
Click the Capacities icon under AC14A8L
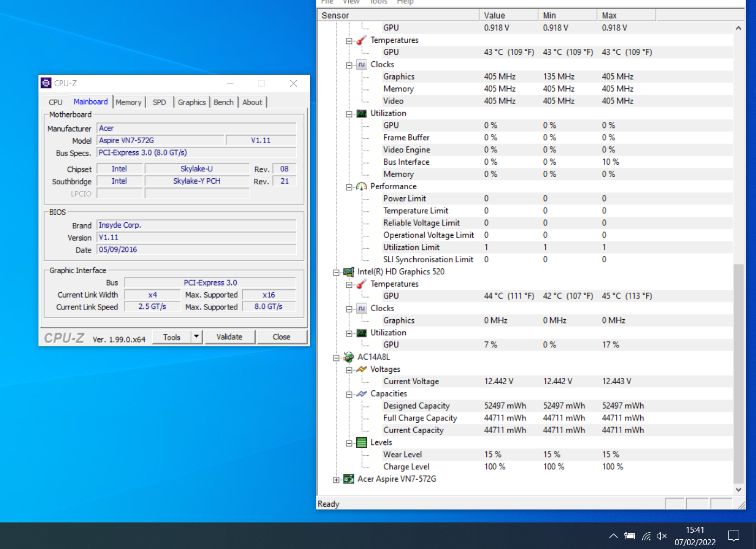tap(362, 393)
